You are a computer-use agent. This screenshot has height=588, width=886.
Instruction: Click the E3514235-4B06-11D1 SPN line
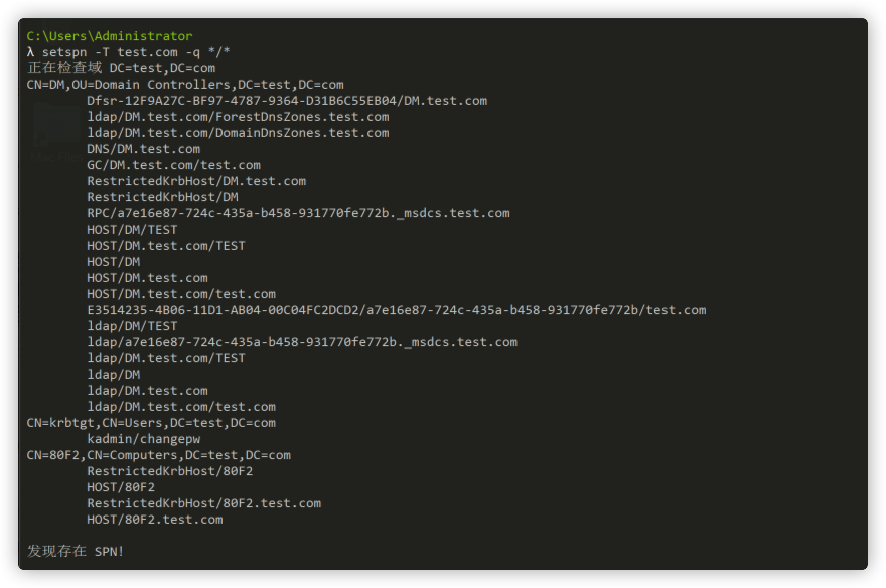coord(397,310)
